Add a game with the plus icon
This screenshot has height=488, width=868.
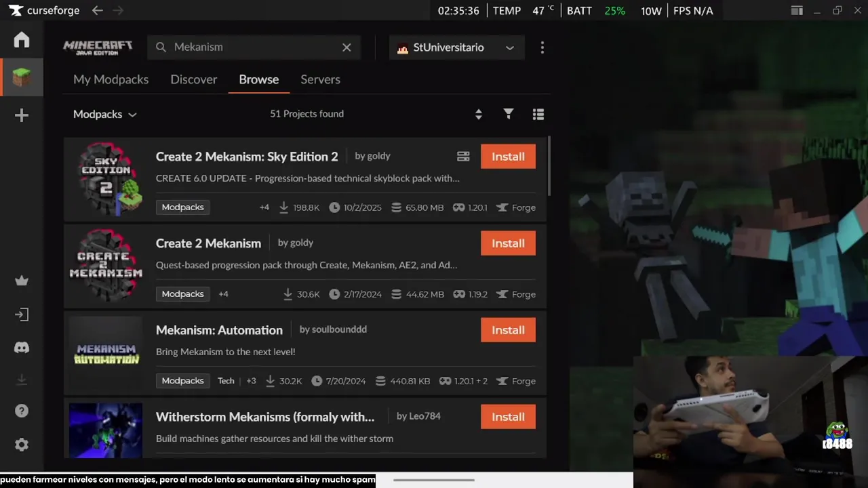click(22, 115)
